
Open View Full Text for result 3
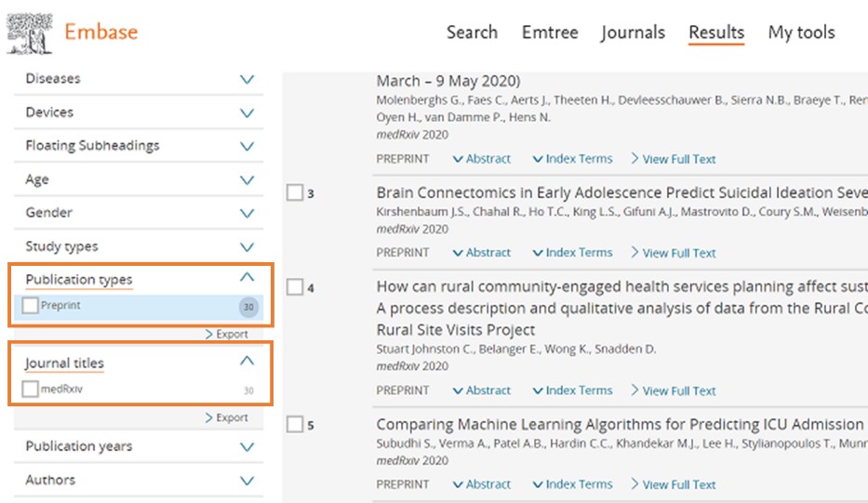pos(674,253)
